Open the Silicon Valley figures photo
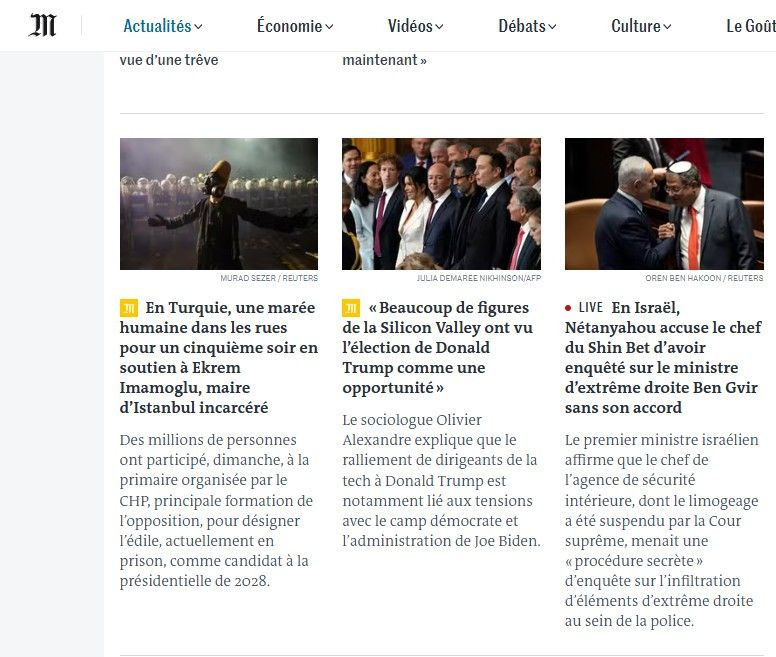776x657 pixels. (x=441, y=204)
